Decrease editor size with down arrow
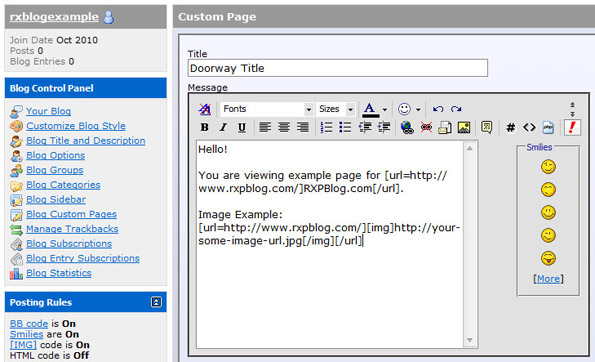Screen dimensions: 595x362 click(x=572, y=113)
